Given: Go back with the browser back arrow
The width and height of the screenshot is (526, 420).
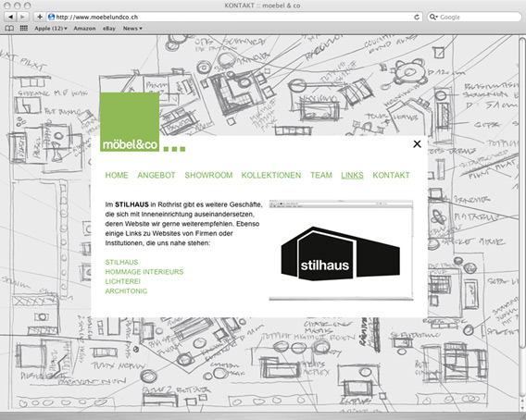Looking at the screenshot, I should coord(11,17).
